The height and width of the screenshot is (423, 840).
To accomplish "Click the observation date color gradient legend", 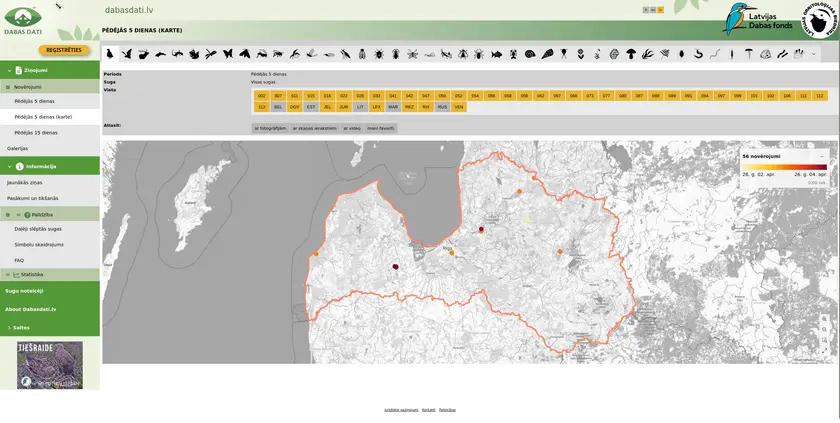I will [784, 166].
